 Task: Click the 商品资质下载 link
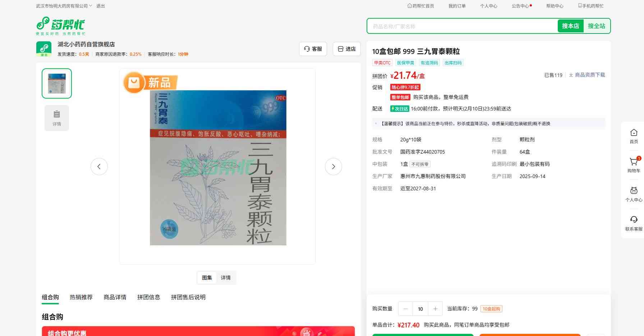tap(587, 75)
